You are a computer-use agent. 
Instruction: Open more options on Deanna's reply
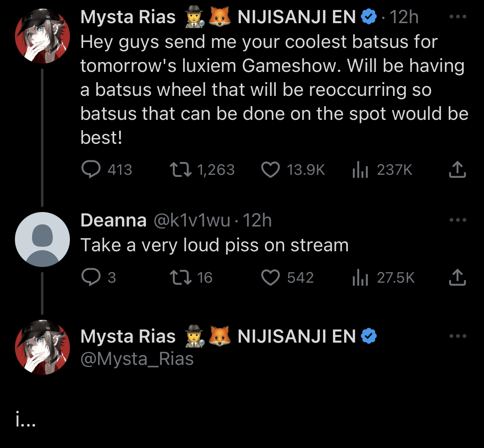(458, 221)
